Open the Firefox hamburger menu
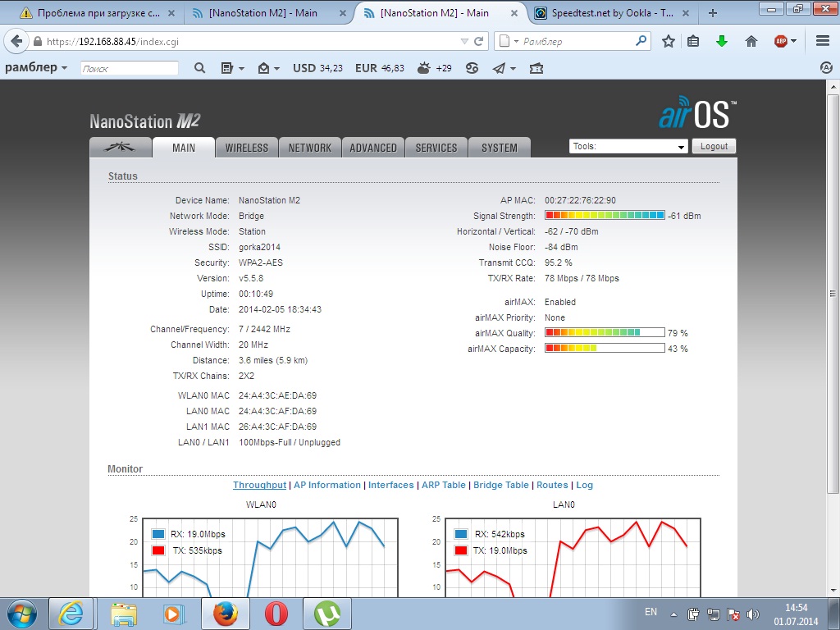Screen dimensions: 840x630 (x=823, y=41)
